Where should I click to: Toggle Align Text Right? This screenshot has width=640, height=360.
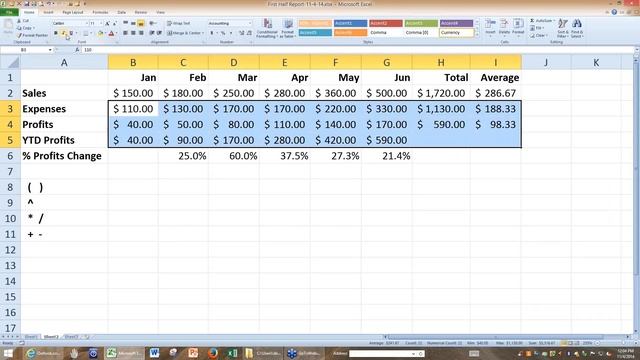pos(141,33)
